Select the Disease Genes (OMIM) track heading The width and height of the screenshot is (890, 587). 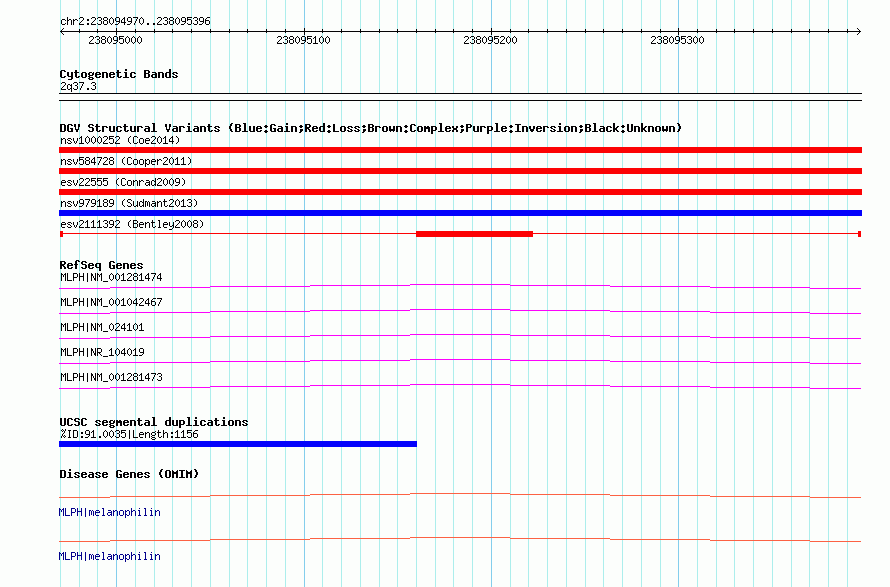129,474
